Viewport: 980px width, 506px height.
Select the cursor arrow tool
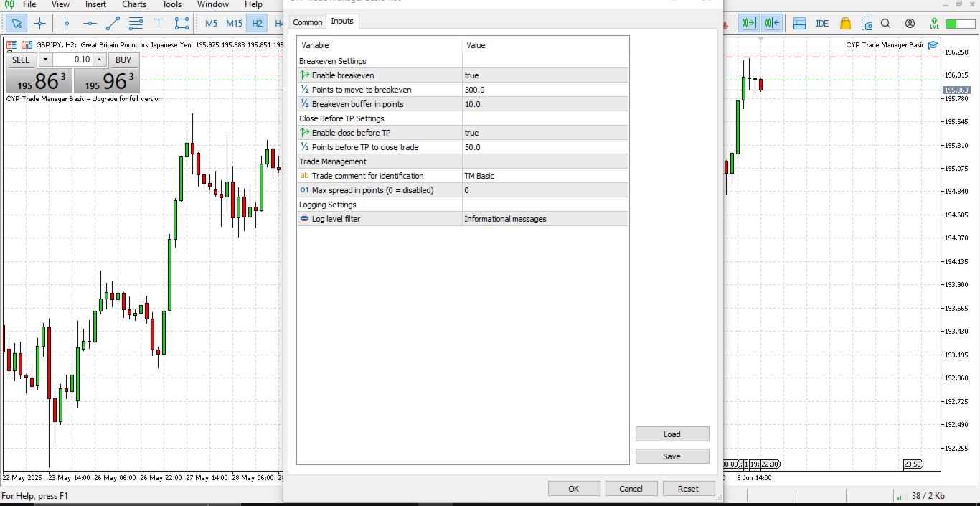tap(17, 24)
